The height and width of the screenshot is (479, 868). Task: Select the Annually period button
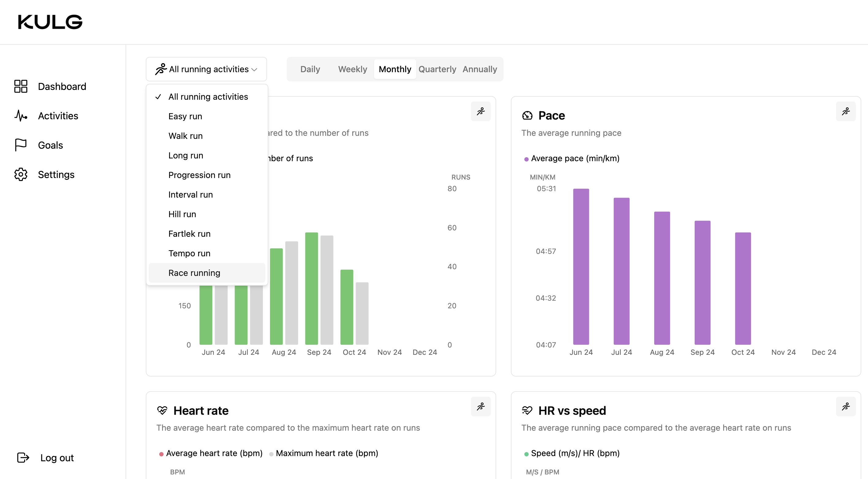pyautogui.click(x=480, y=69)
